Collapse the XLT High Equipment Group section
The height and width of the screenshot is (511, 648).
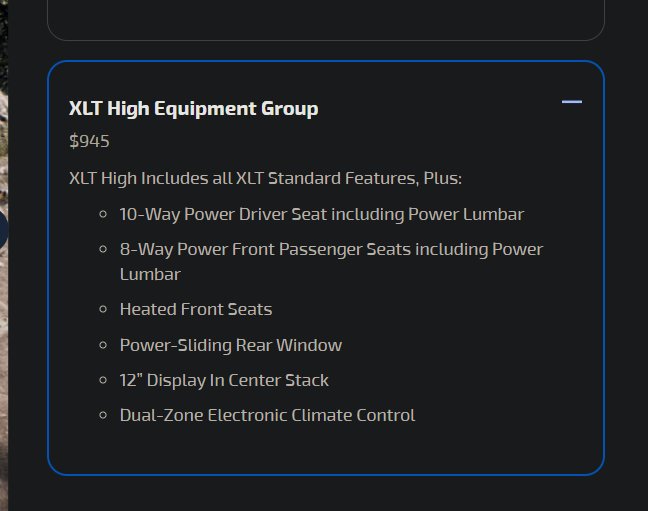coord(572,102)
